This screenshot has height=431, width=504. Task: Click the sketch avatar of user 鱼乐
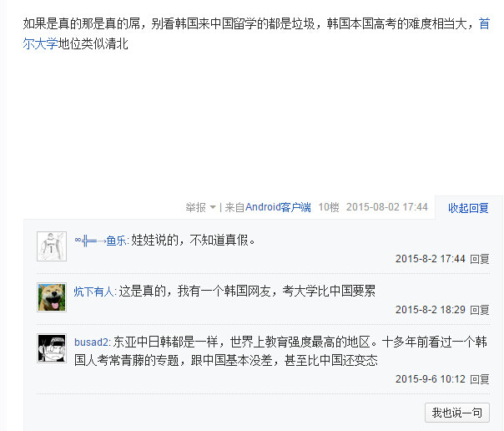(x=52, y=246)
